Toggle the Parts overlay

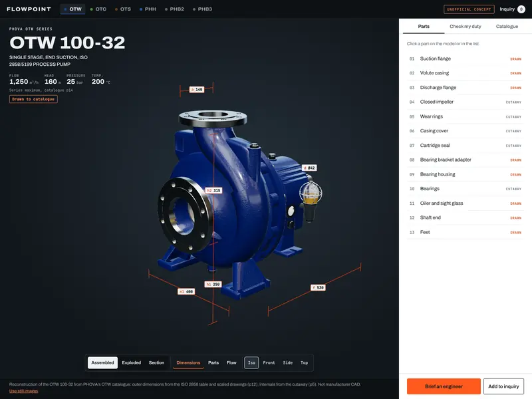213,362
